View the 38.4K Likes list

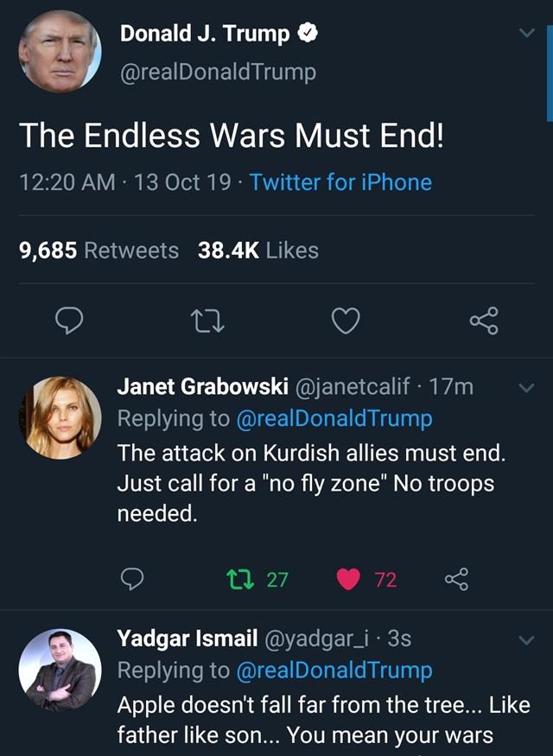point(258,251)
